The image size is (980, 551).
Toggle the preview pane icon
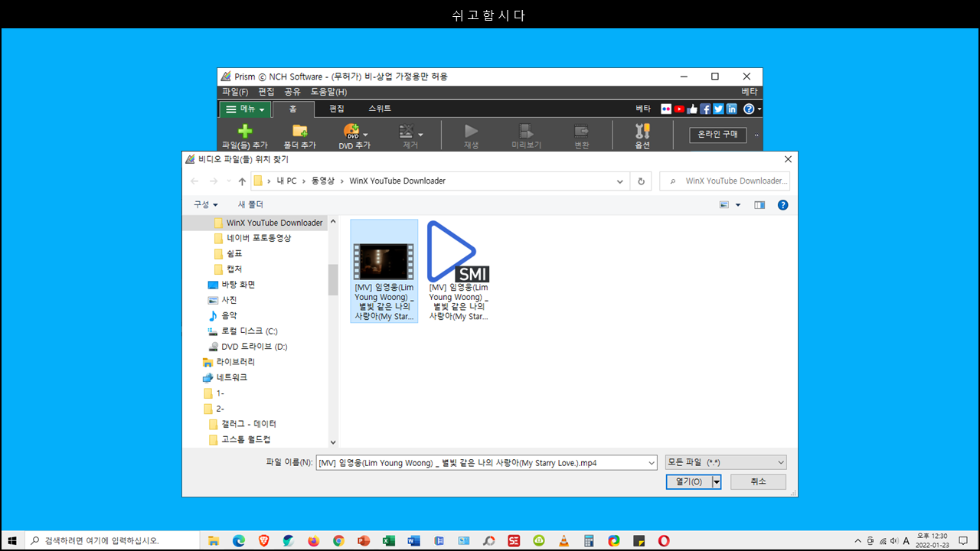tap(759, 205)
